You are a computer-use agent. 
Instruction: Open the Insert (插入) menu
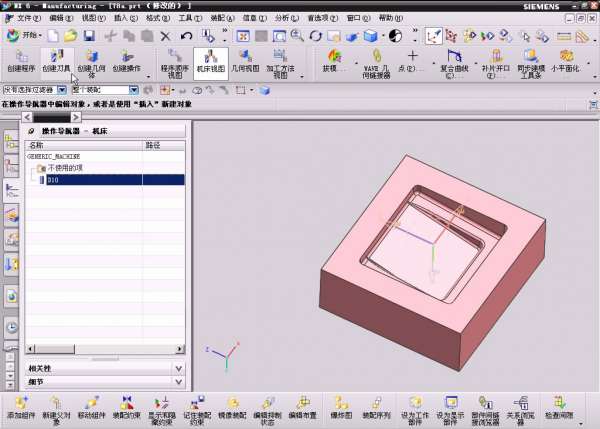[x=126, y=18]
